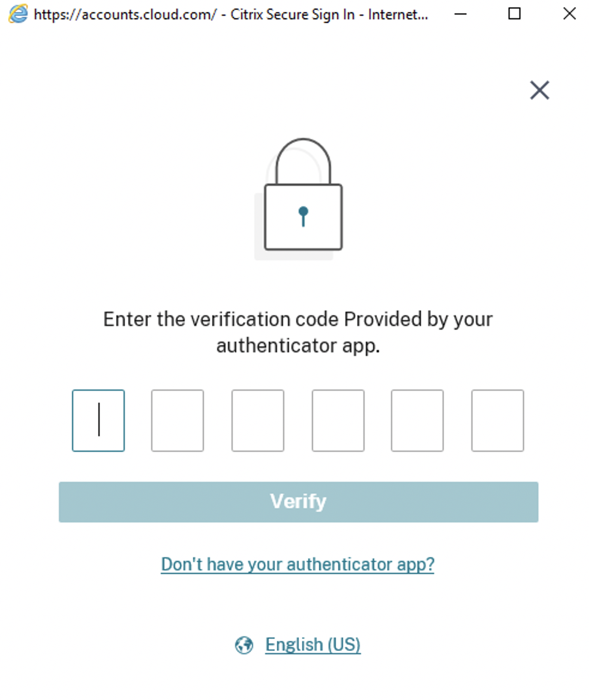Minimize the Citrix Secure Sign In window

[460, 14]
